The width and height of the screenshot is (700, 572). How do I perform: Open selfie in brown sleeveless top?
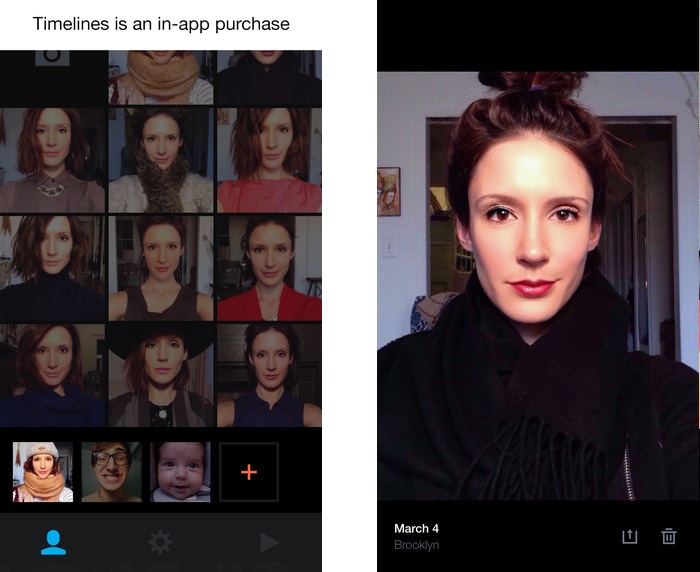point(161,268)
